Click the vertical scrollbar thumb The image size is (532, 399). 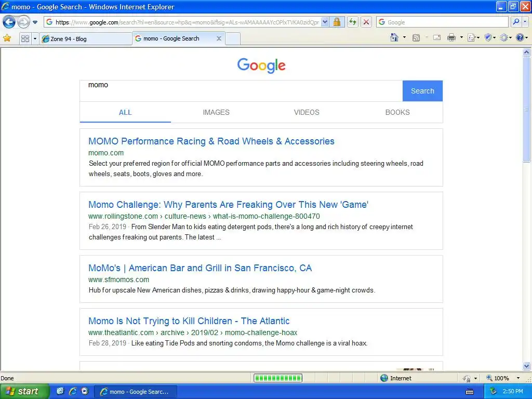[x=527, y=110]
